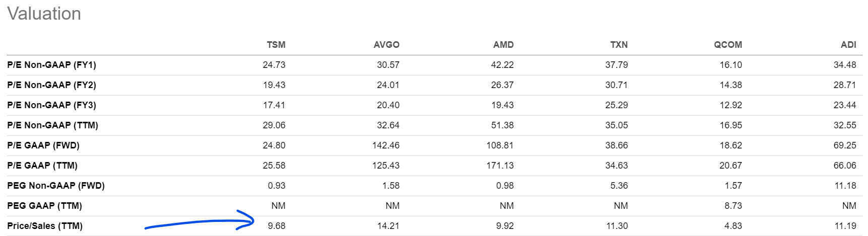Open the QCOM column header
This screenshot has height=236, width=868.
(x=727, y=45)
